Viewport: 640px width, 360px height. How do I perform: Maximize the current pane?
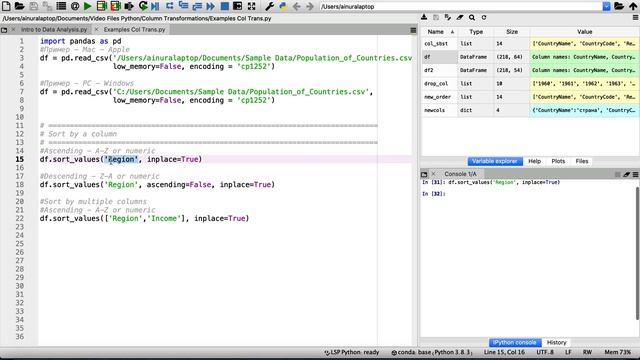coord(238,6)
